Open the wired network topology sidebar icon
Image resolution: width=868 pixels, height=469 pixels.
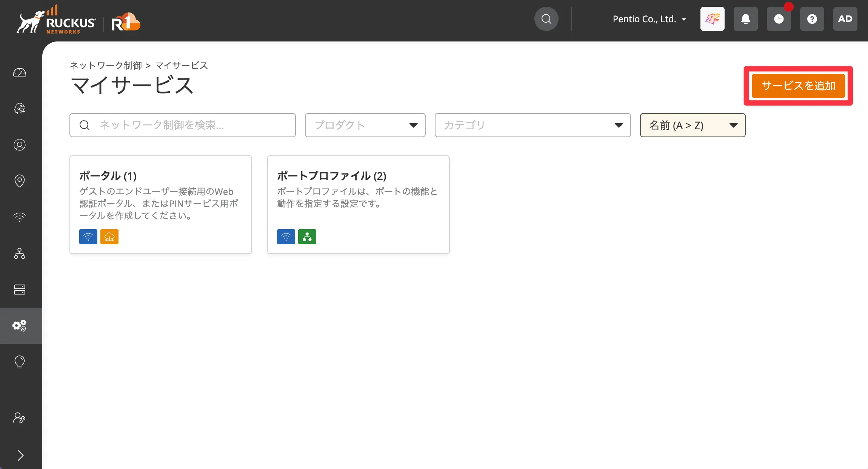pos(20,253)
